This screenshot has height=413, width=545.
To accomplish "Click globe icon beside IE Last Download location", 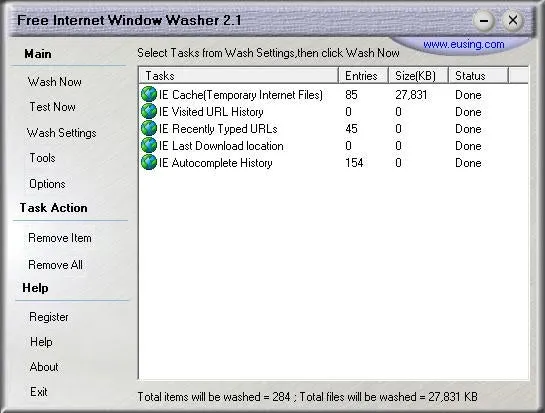I will pos(149,145).
